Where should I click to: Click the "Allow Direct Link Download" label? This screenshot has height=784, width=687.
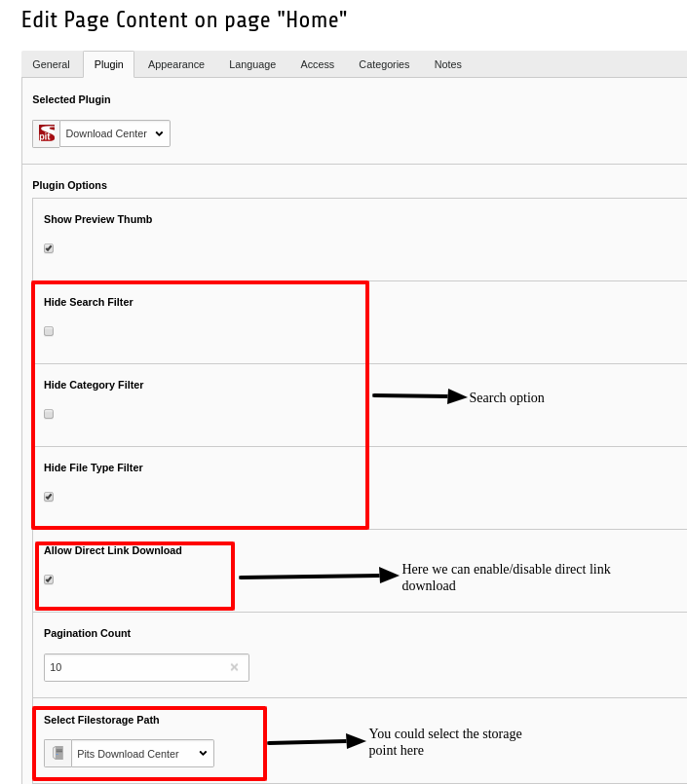[113, 550]
